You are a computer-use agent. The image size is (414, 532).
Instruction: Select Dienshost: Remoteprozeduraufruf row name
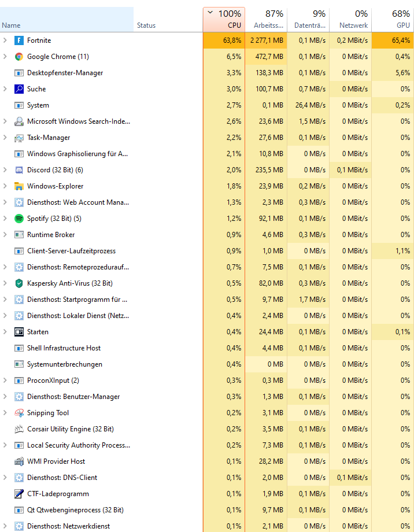click(78, 267)
